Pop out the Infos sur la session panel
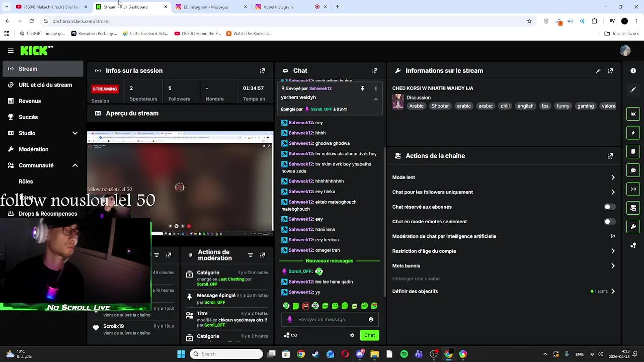644x362 pixels. (x=262, y=71)
